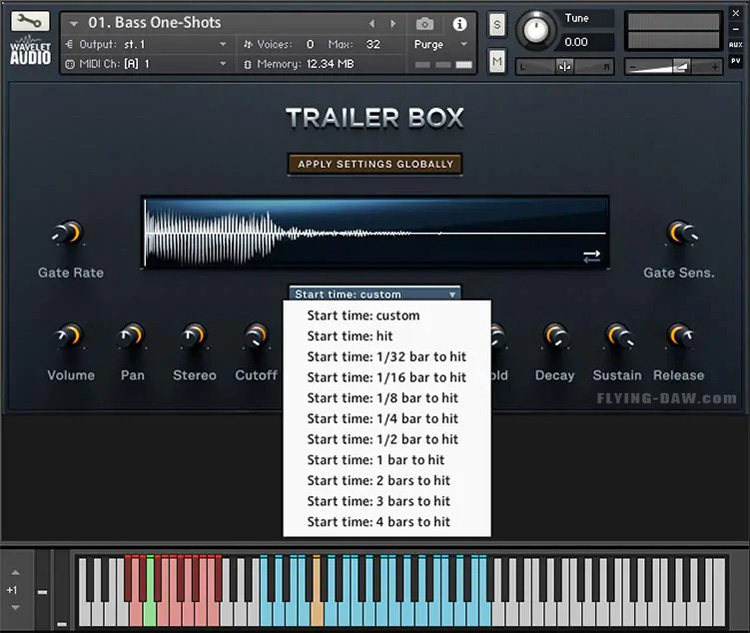Go to next instrument preset arrow
Image resolution: width=750 pixels, height=633 pixels.
[x=393, y=23]
